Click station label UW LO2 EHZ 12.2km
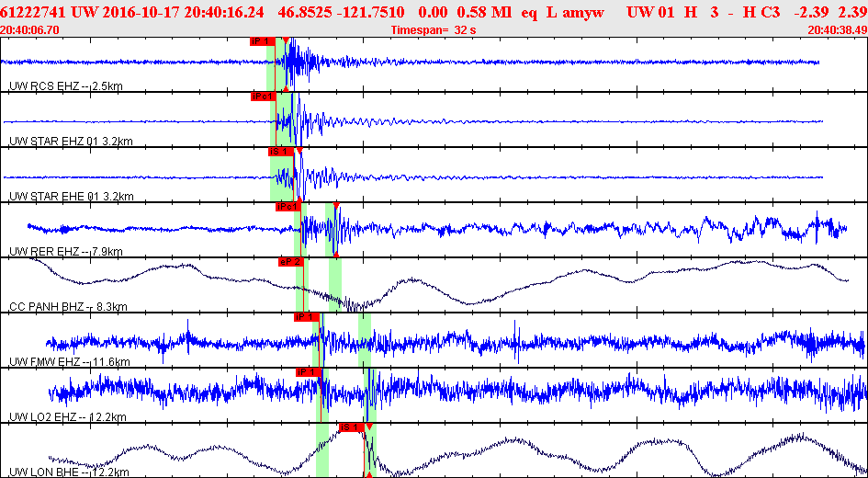868x478 pixels. coord(68,416)
